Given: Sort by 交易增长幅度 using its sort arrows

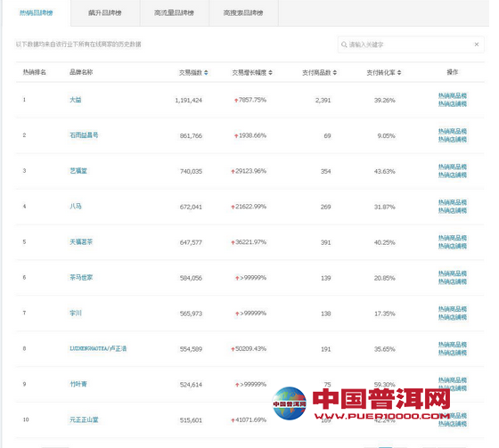Looking at the screenshot, I should tap(270, 73).
